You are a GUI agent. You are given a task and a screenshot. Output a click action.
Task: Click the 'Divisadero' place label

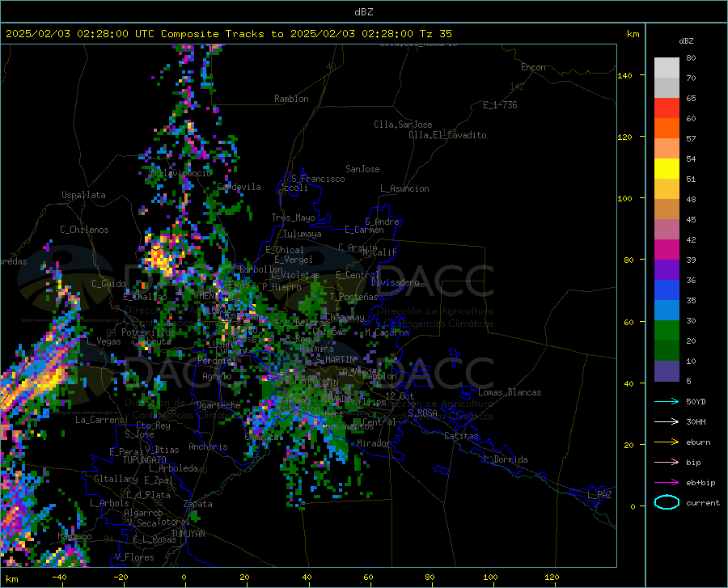[395, 282]
